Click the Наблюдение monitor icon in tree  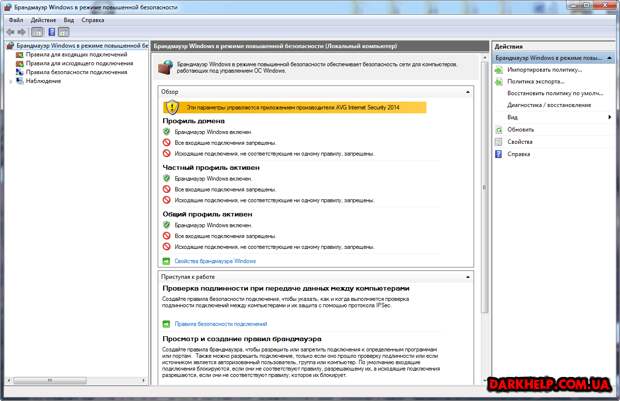pos(19,81)
